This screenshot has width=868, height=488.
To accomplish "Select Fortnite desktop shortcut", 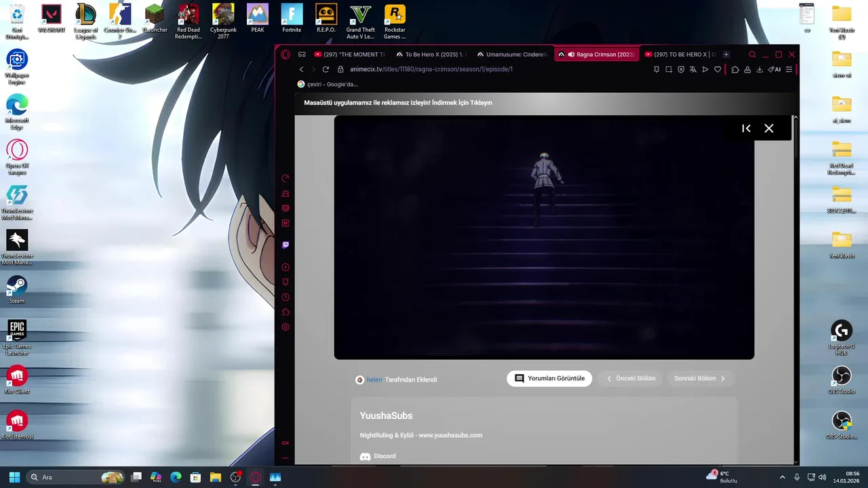I will pyautogui.click(x=292, y=19).
